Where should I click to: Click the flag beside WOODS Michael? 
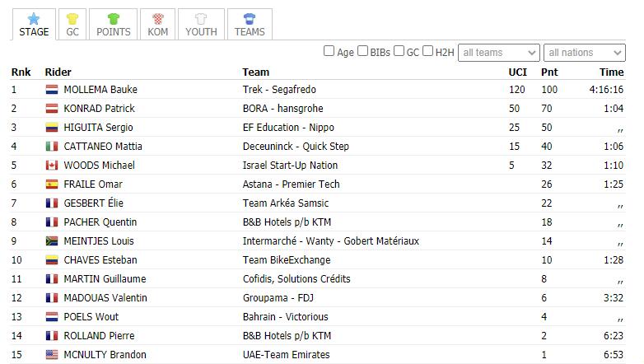coord(52,166)
